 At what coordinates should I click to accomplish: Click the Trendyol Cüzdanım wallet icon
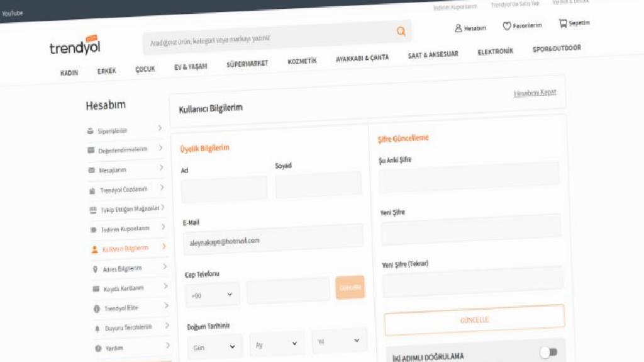tap(92, 191)
